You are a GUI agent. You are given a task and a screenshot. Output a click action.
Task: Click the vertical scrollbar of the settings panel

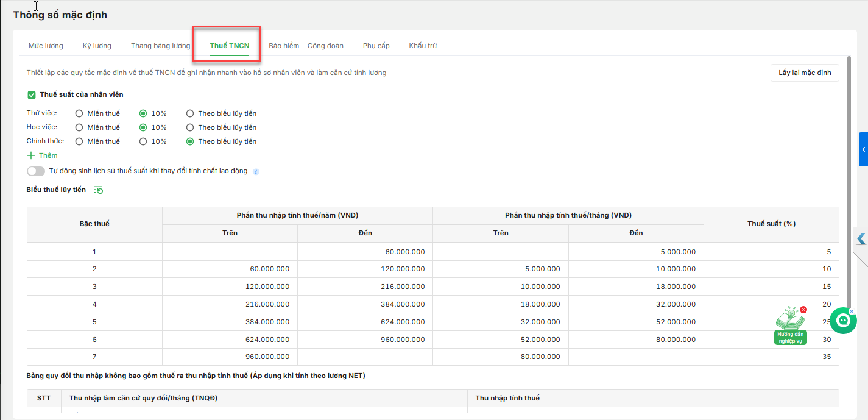[x=849, y=183]
